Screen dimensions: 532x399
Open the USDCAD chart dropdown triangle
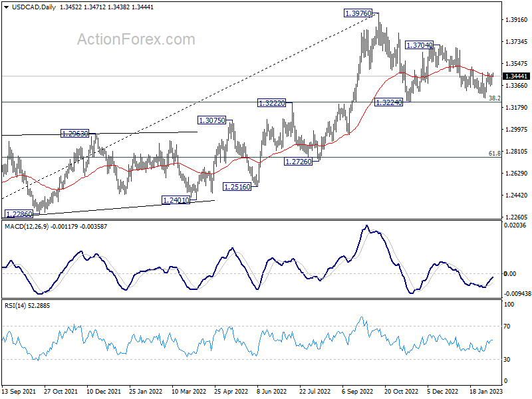(7, 7)
